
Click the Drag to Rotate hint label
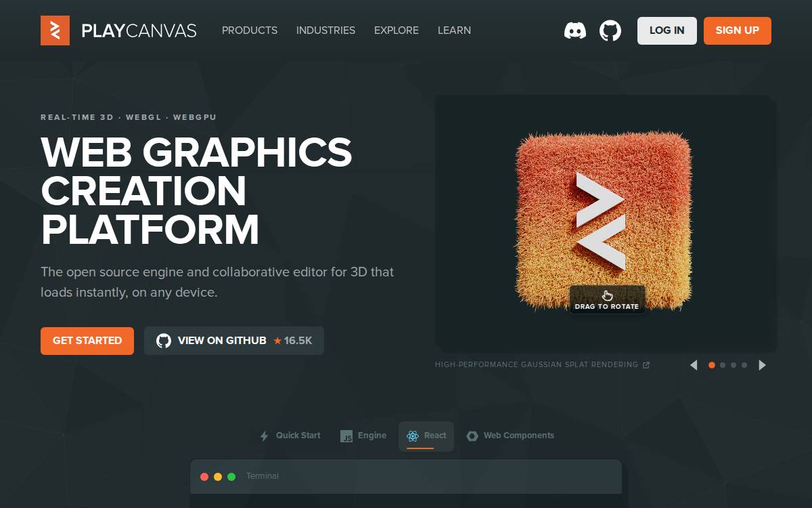coord(607,299)
